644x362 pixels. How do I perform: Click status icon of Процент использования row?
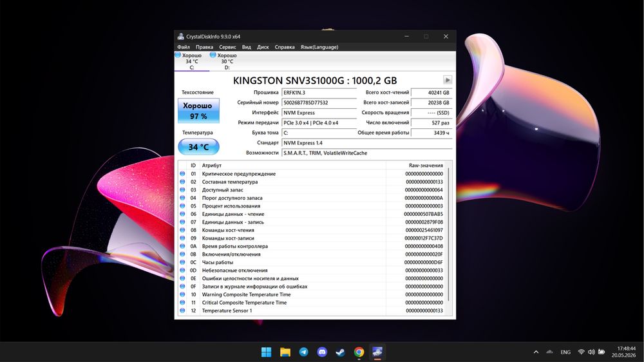point(182,206)
